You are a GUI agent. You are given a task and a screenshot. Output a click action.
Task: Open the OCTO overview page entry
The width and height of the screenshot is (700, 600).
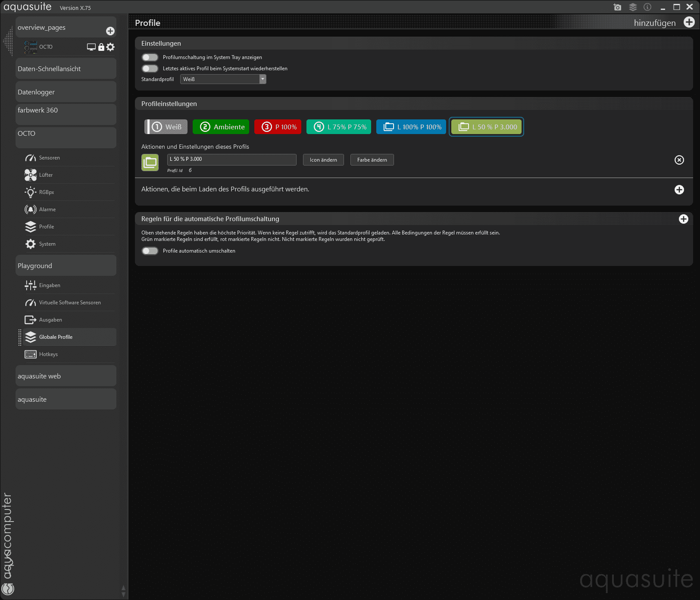point(46,47)
